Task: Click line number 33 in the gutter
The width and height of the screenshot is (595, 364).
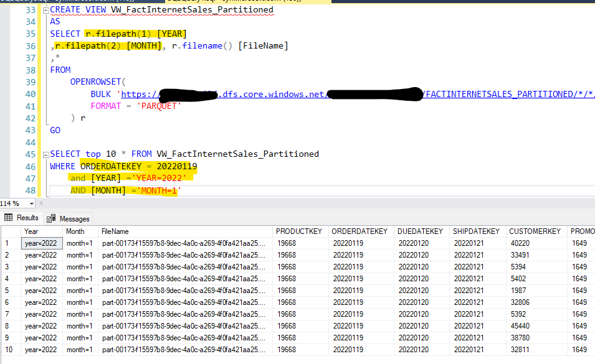Action: pyautogui.click(x=31, y=10)
